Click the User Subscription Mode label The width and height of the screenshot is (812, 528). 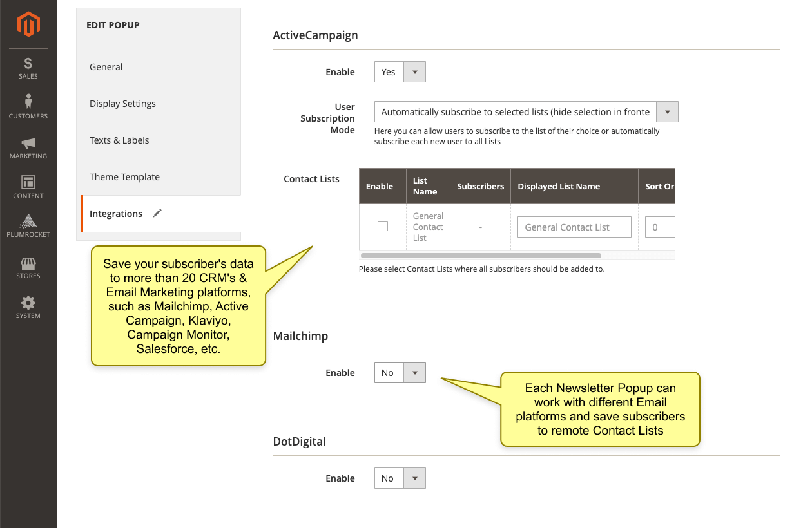point(327,118)
